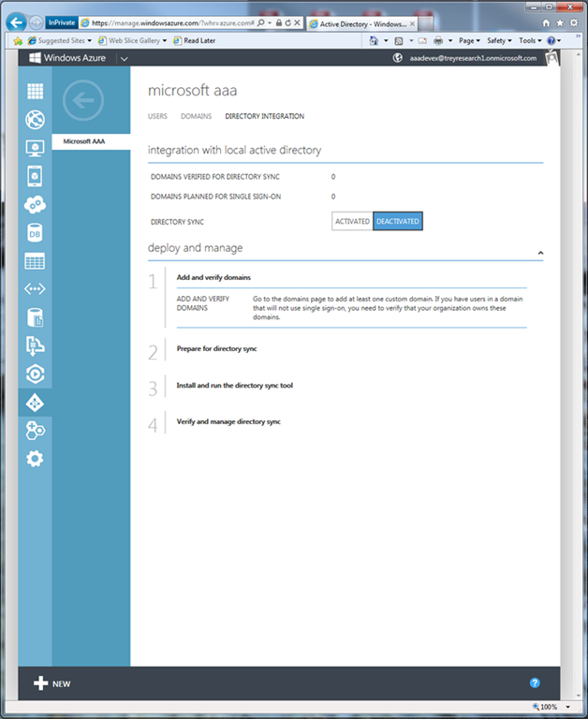Open Web Sites globe icon in sidebar
The image size is (588, 719).
[x=35, y=120]
